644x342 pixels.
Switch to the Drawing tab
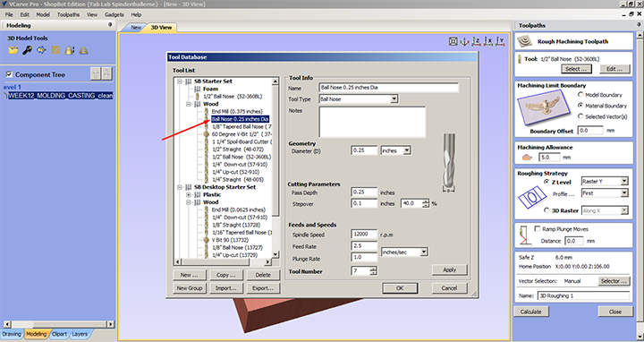coord(12,334)
